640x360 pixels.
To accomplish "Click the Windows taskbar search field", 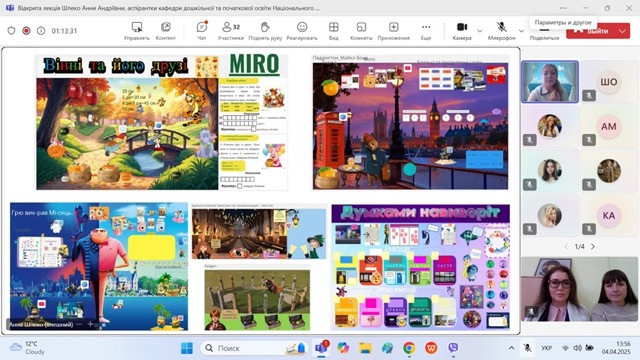I will click(254, 348).
